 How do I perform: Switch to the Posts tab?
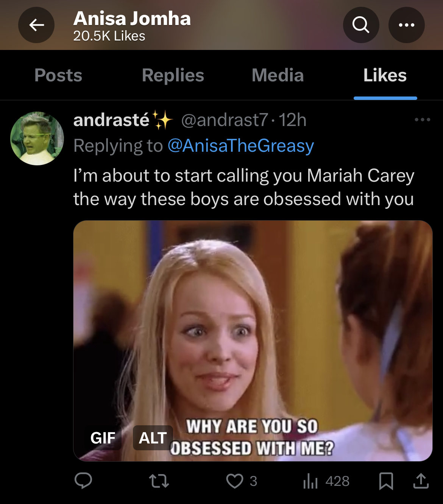coord(58,75)
